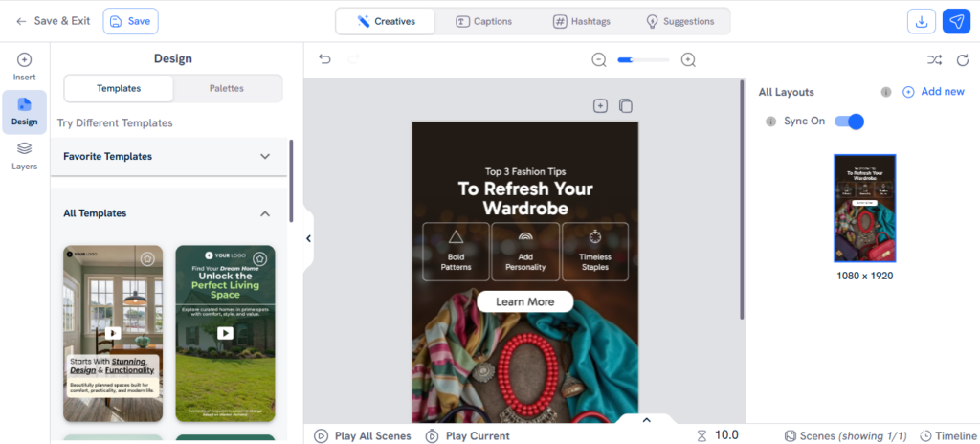Click the canvas vertical scrollbar
The width and height of the screenshot is (980, 444).
tap(742, 199)
